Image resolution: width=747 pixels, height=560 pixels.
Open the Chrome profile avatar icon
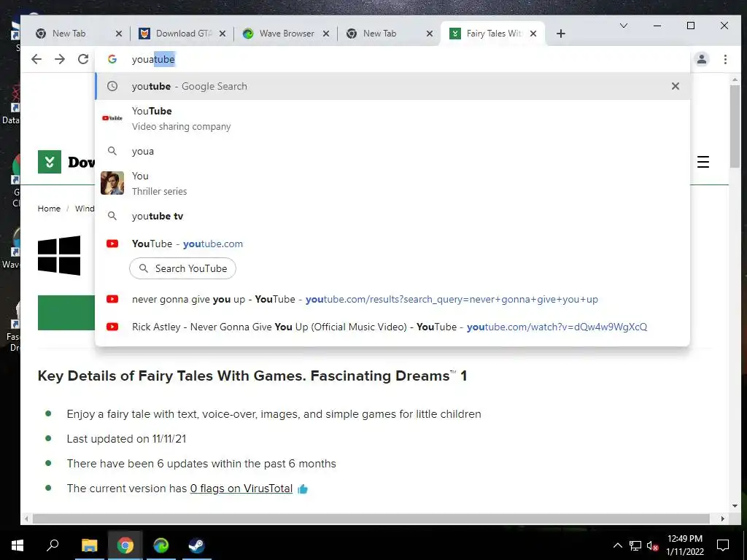(x=702, y=59)
